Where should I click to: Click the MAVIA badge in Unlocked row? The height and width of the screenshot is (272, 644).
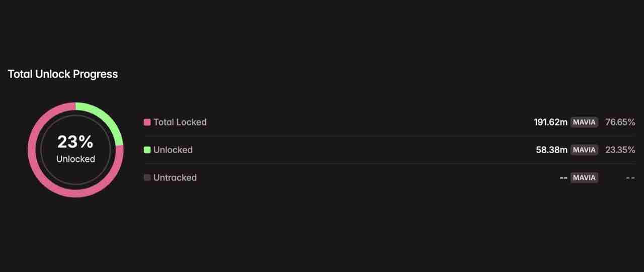pos(584,150)
